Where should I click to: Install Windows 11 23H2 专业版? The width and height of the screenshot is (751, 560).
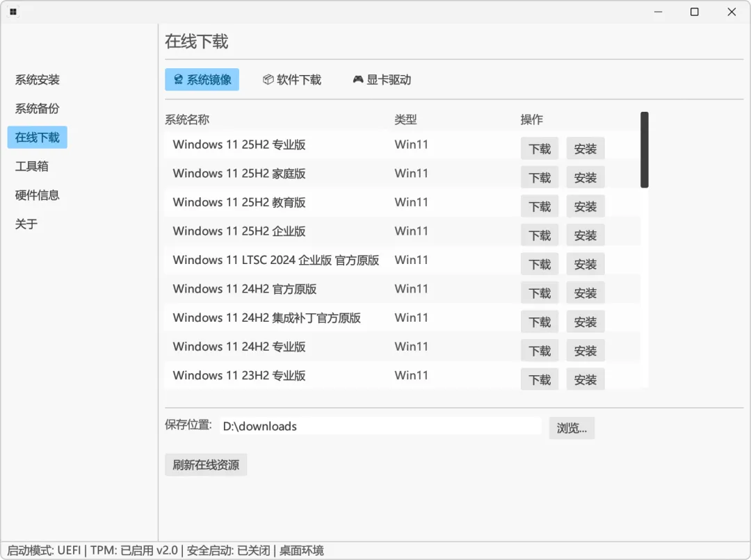586,379
